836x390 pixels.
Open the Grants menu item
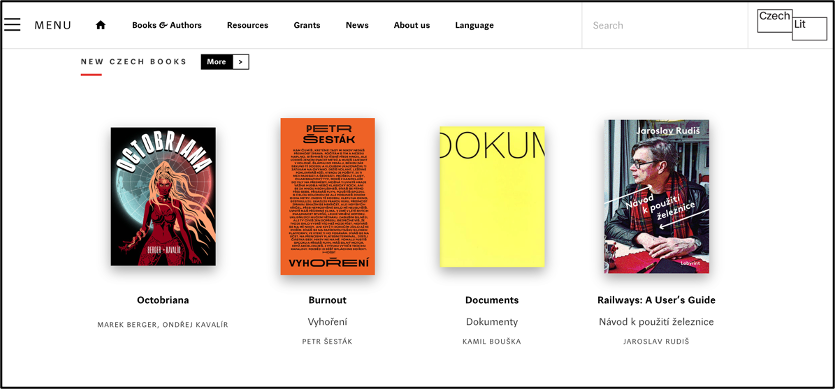(307, 25)
